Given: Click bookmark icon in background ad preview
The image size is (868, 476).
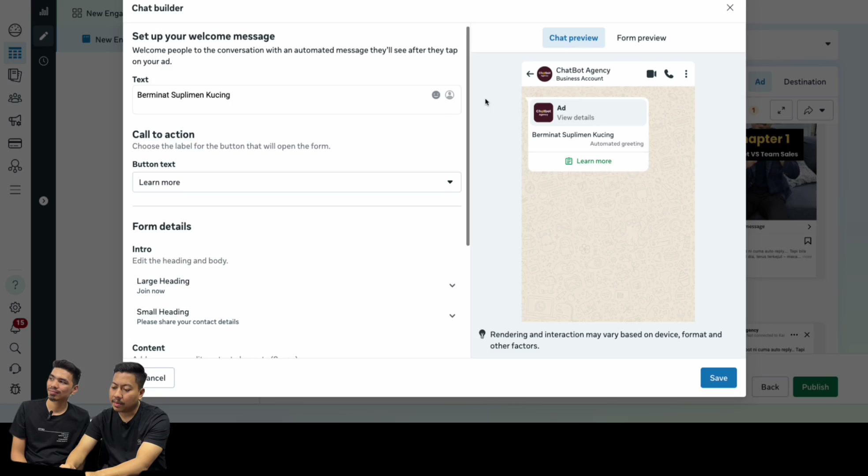Looking at the screenshot, I should [x=808, y=241].
